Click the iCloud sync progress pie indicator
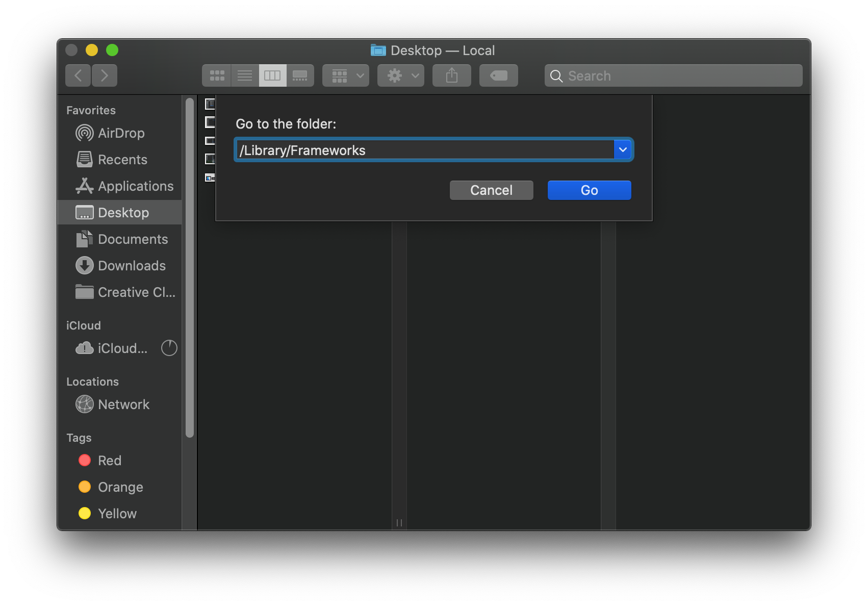This screenshot has height=606, width=868. [x=169, y=348]
